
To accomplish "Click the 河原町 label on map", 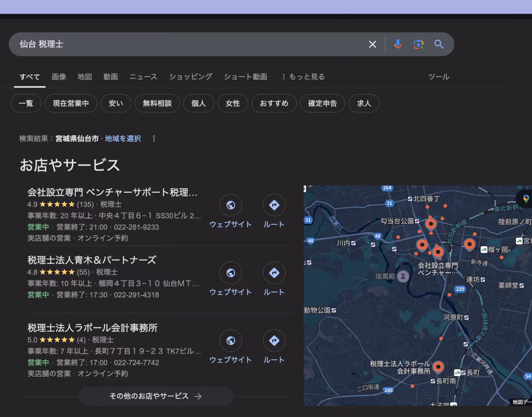I will [x=453, y=318].
